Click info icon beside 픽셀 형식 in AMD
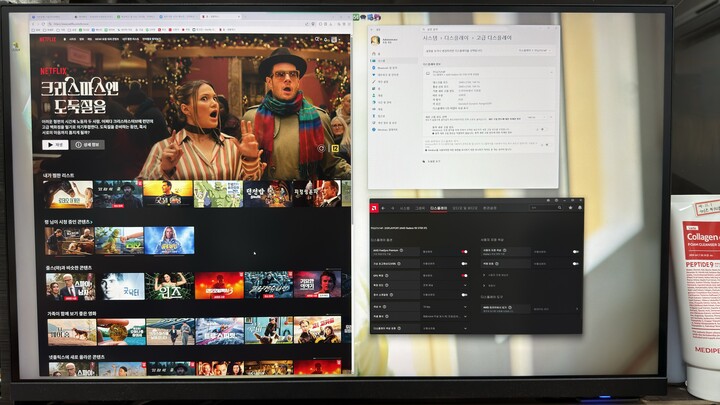Viewport: 720px width, 405px height. (387, 316)
